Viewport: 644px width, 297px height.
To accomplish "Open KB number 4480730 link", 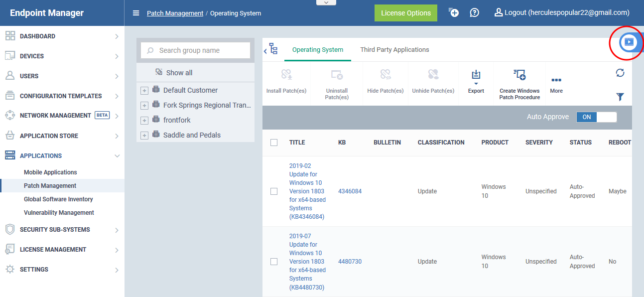I will 350,262.
